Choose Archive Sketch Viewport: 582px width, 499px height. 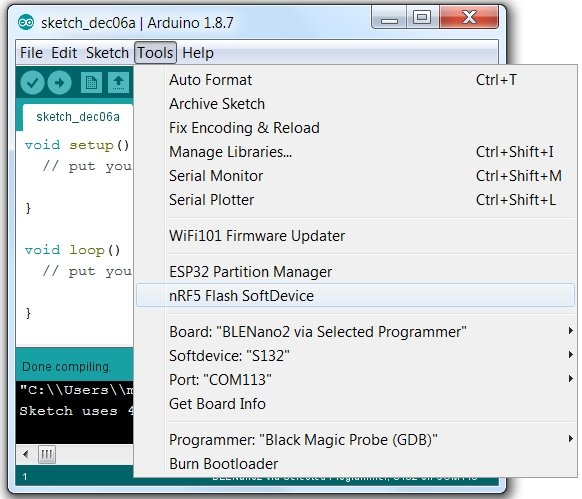(355, 104)
